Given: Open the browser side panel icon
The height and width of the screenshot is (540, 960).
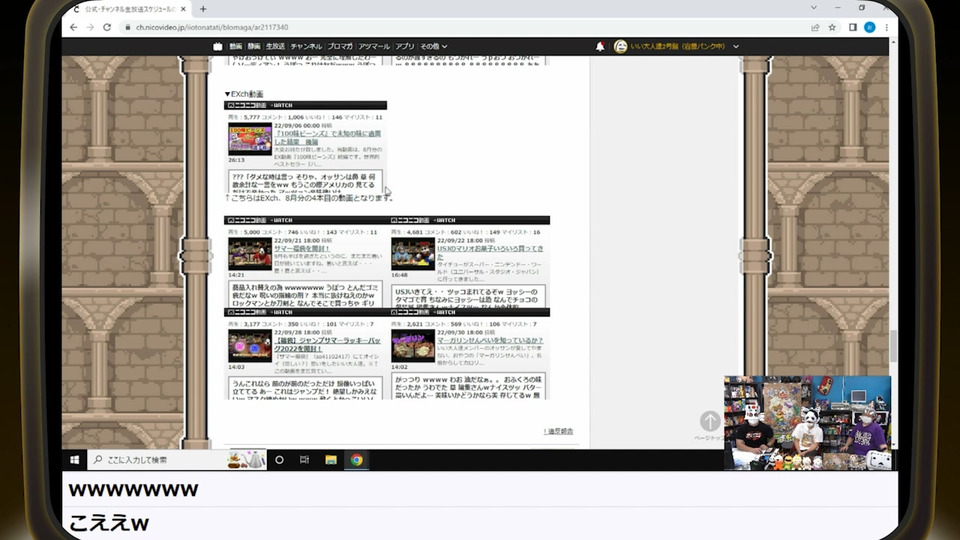Looking at the screenshot, I should (x=853, y=27).
